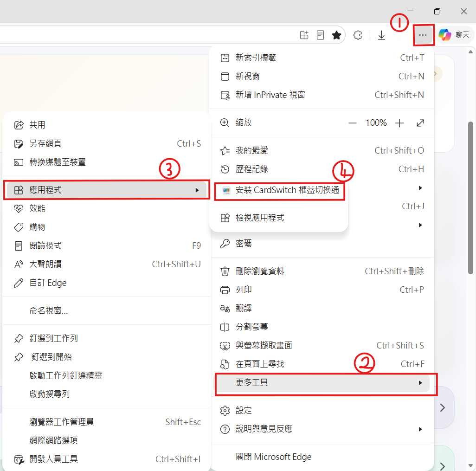Open Browser task manager
The width and height of the screenshot is (476, 471).
click(x=107, y=422)
